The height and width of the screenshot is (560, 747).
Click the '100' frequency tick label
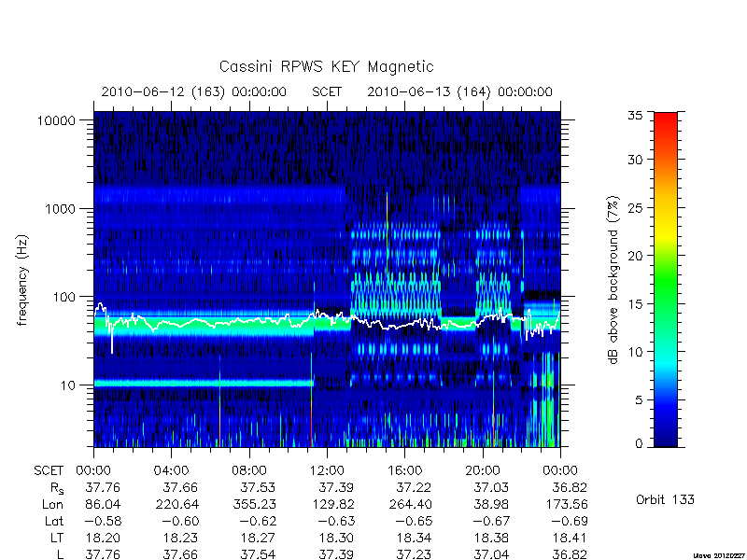point(63,297)
